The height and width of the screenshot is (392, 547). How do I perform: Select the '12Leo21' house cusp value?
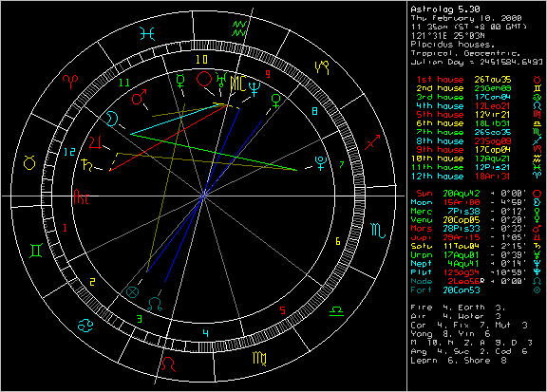493,105
